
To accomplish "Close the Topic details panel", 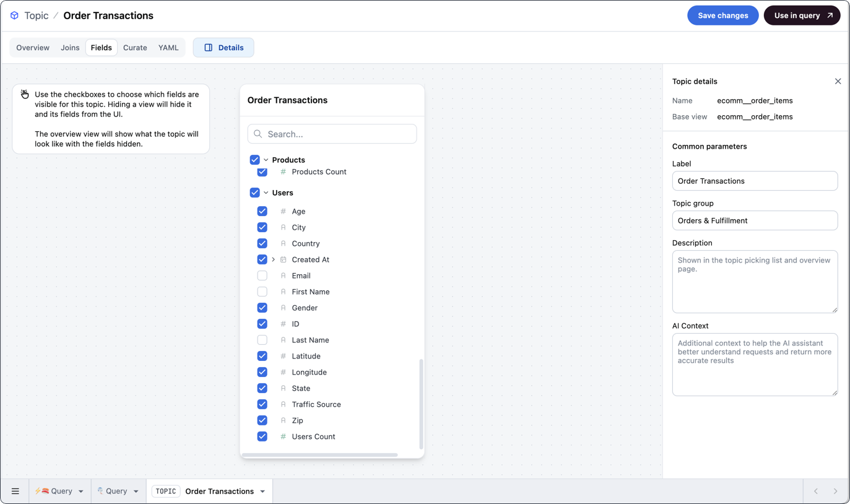I will 838,81.
